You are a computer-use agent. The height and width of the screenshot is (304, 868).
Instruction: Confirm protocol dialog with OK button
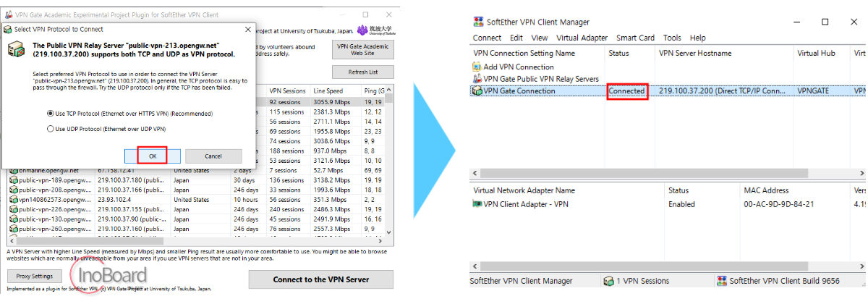tap(152, 156)
